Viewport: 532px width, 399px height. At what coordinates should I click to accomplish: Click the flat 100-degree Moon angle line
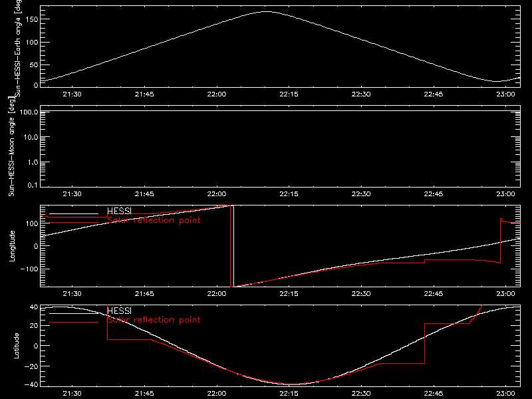(280, 111)
